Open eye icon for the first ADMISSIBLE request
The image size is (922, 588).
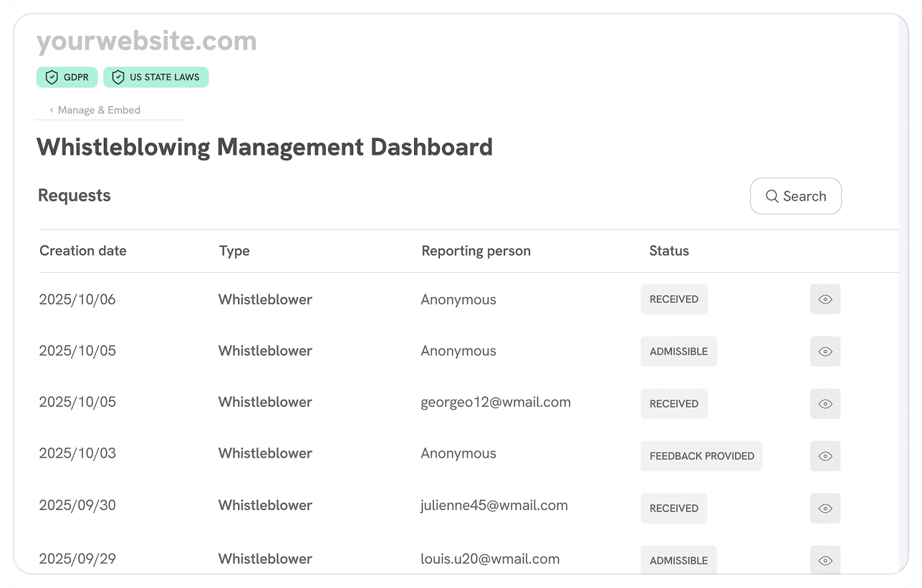coord(825,352)
